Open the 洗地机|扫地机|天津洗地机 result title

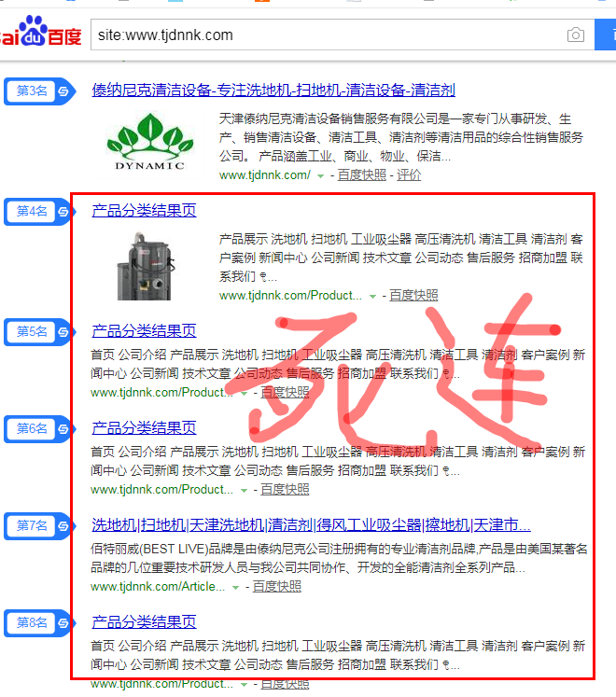tap(312, 525)
